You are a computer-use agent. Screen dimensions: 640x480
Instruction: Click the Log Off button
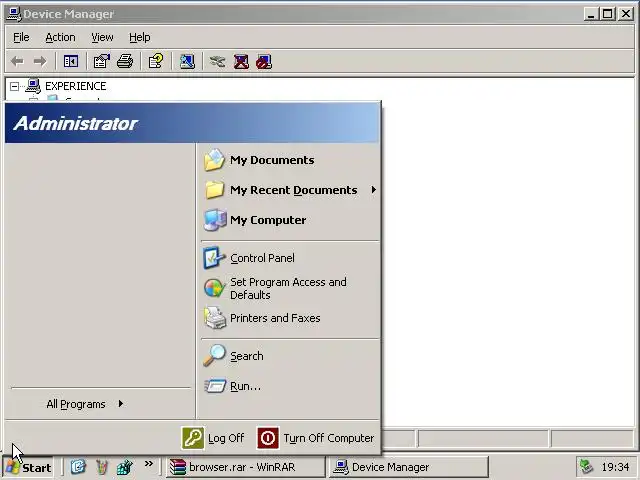pos(213,438)
